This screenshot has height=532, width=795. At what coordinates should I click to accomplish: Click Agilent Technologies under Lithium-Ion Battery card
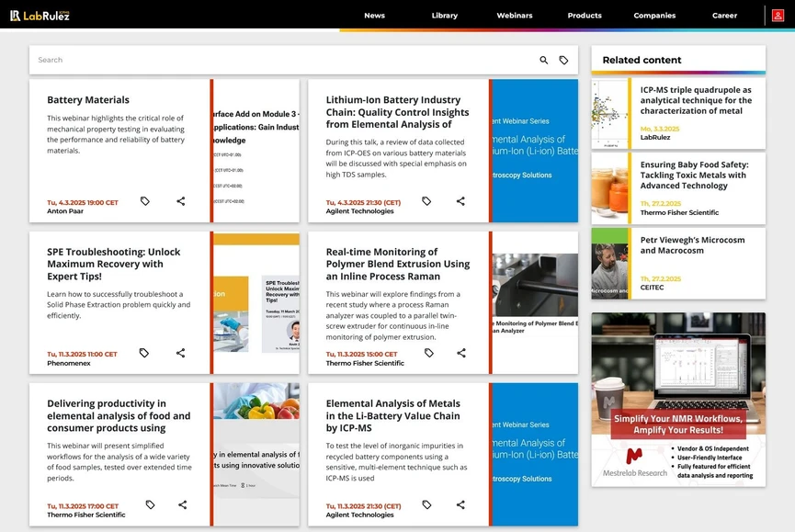pyautogui.click(x=359, y=211)
